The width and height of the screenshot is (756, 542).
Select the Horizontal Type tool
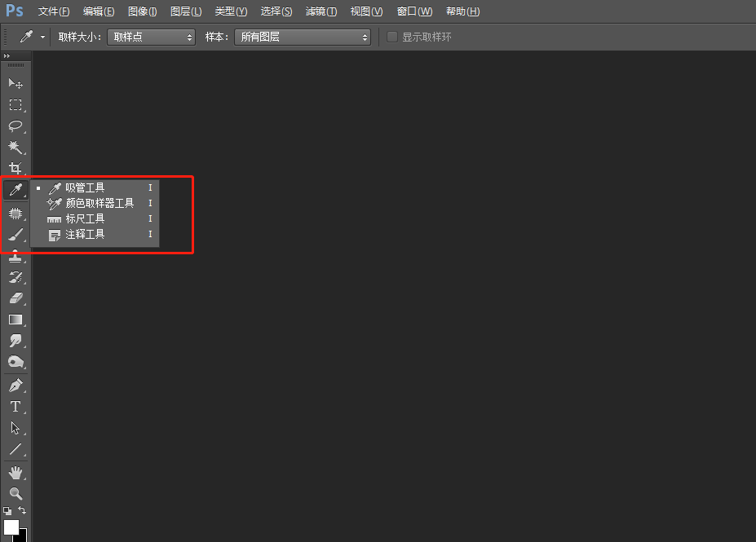pyautogui.click(x=15, y=407)
